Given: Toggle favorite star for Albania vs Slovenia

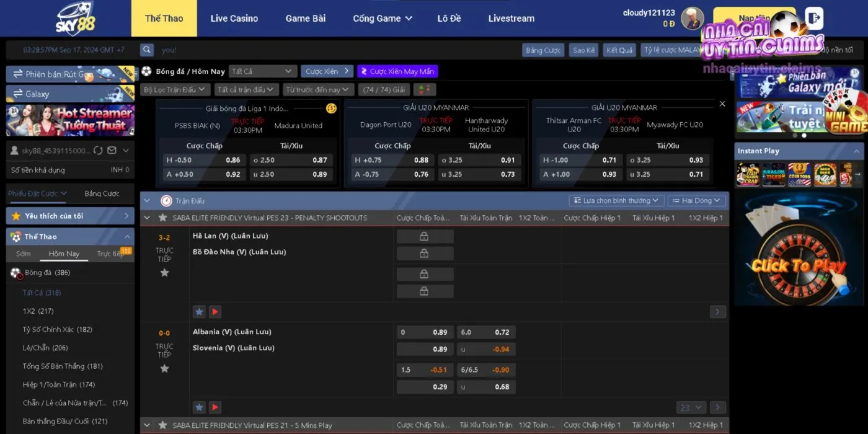Looking at the screenshot, I should click(x=164, y=369).
